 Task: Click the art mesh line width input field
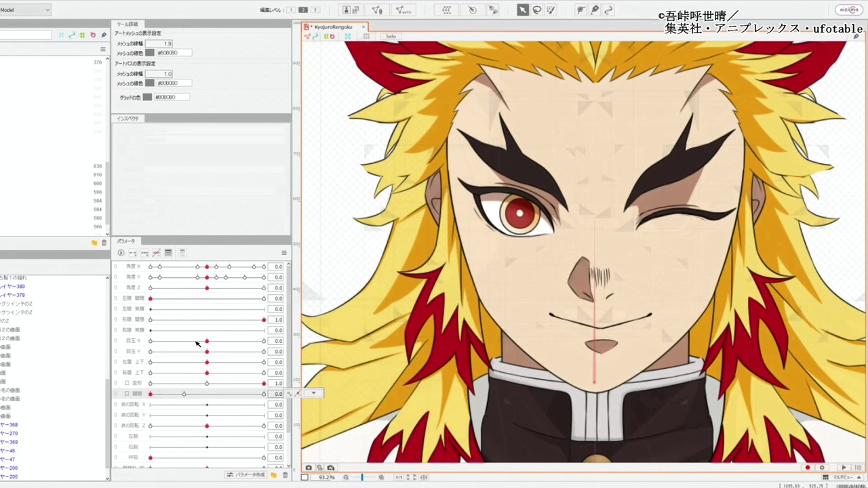click(x=159, y=43)
